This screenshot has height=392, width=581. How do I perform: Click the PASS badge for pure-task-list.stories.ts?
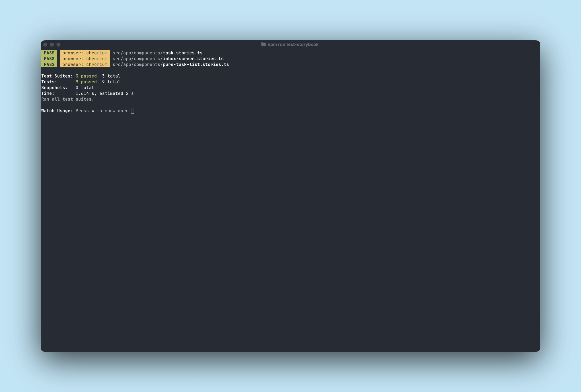[49, 64]
